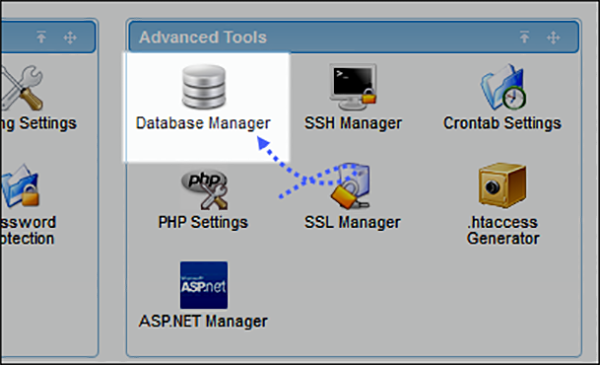Click the SSL Manager label
Viewport: 600px width, 365px height.
352,222
